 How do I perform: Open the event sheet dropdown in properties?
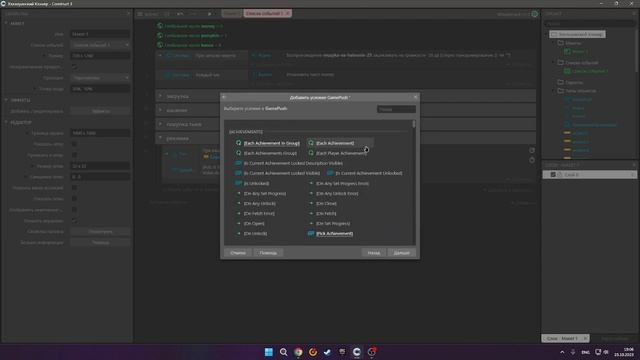(100, 45)
